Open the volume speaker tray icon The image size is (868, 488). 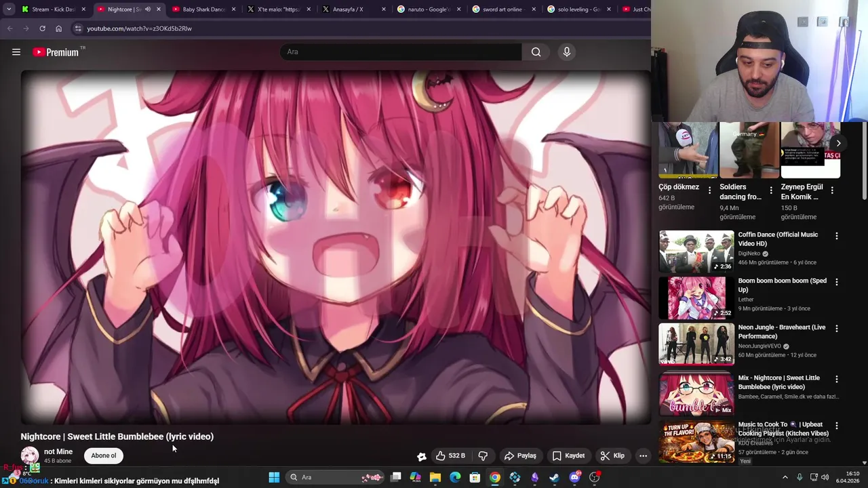point(825,477)
